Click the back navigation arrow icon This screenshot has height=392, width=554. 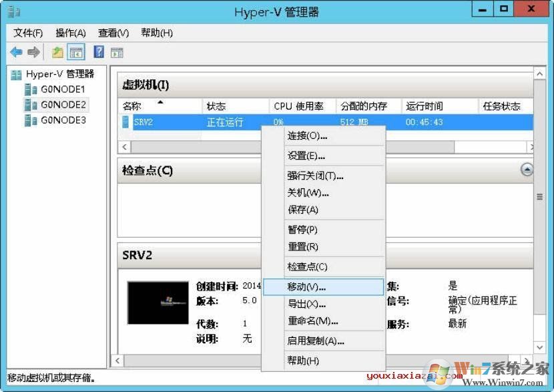pos(15,51)
